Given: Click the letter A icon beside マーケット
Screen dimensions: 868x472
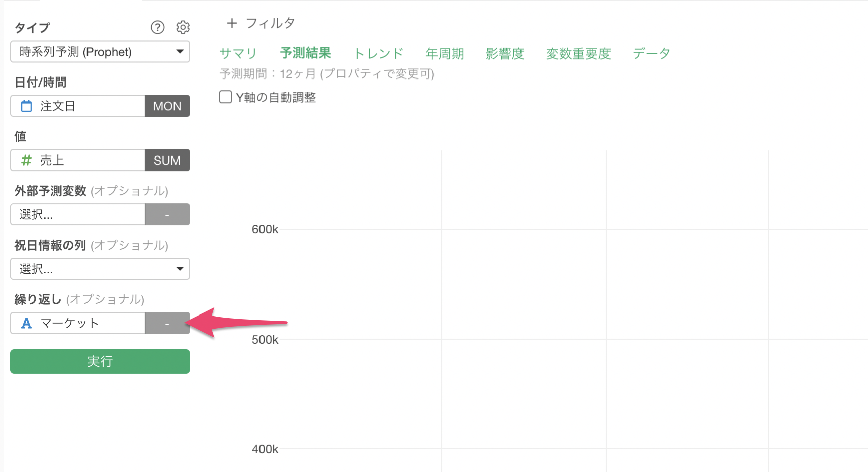Looking at the screenshot, I should pos(27,323).
